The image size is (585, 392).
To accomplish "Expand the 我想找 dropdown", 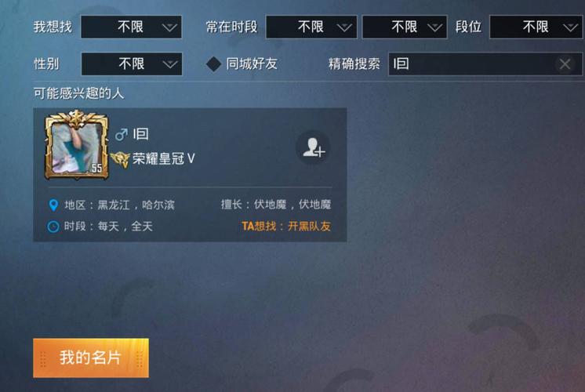I will coord(131,27).
